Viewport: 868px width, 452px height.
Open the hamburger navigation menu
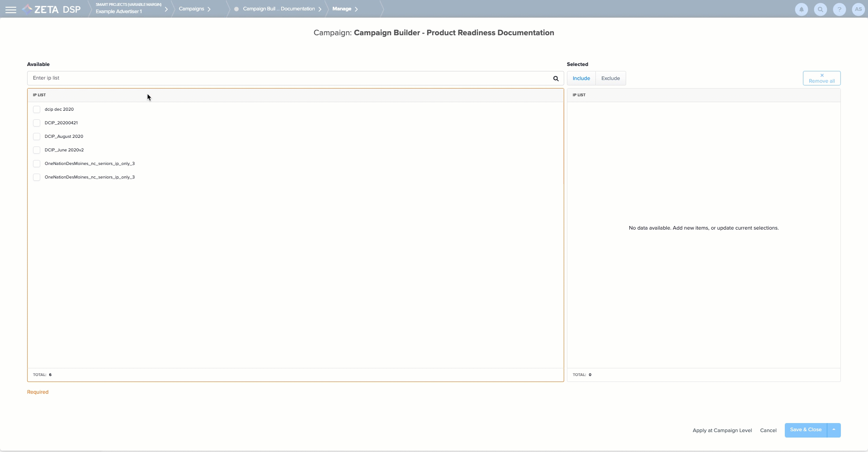coord(11,9)
